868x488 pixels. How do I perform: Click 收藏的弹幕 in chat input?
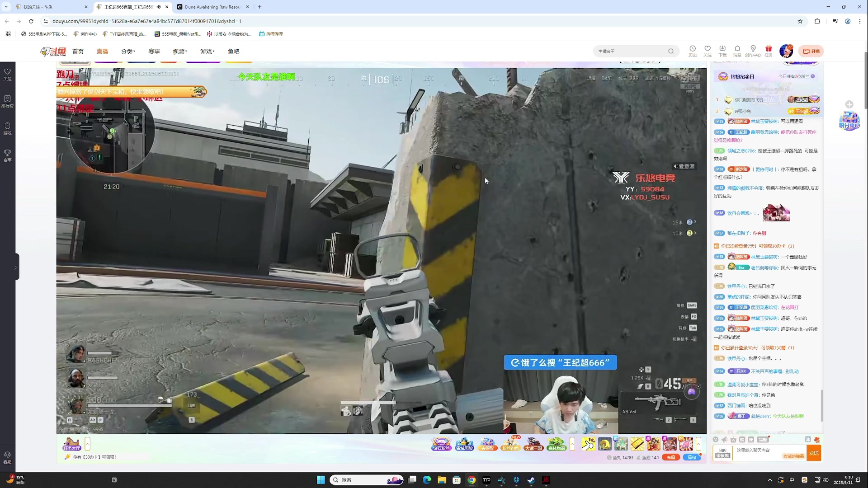coord(794,456)
